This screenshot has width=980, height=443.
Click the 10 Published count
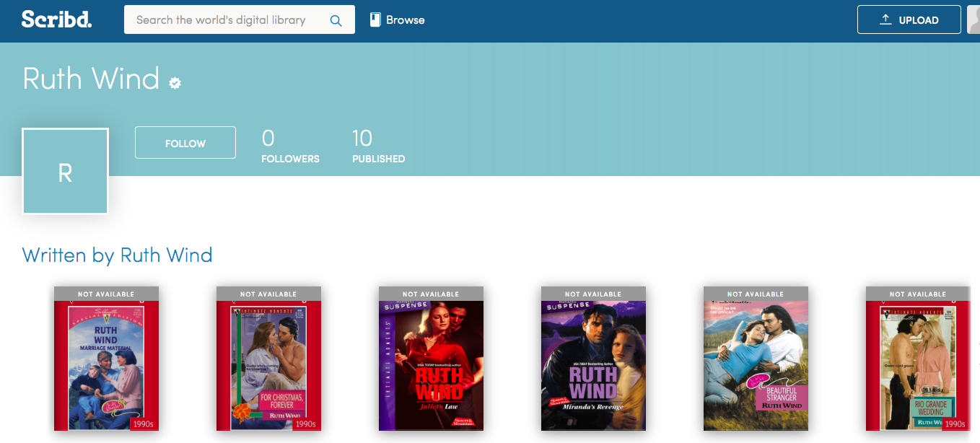click(x=378, y=146)
